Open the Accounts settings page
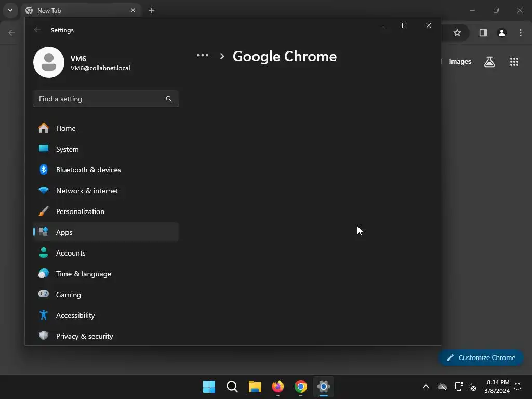This screenshot has height=399, width=532. [106, 253]
